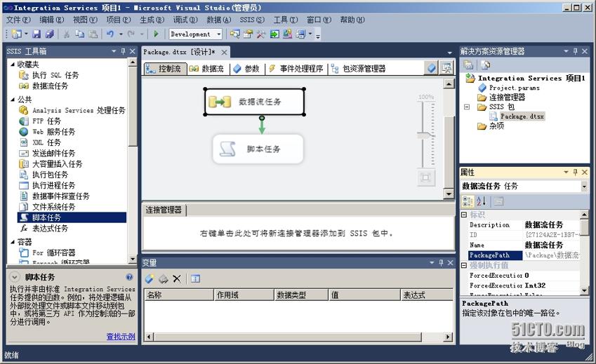
Task: Select FTP 任务 in toolbox
Action: [46, 121]
